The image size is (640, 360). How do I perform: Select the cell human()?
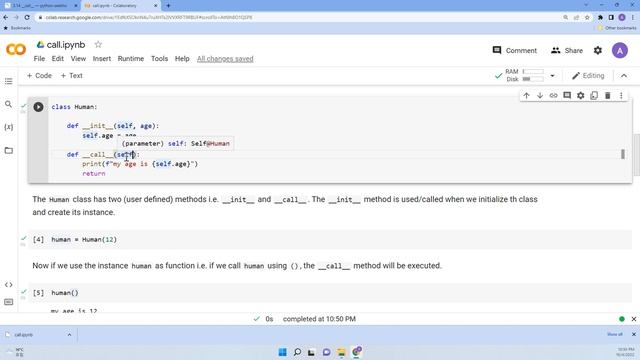click(331, 293)
